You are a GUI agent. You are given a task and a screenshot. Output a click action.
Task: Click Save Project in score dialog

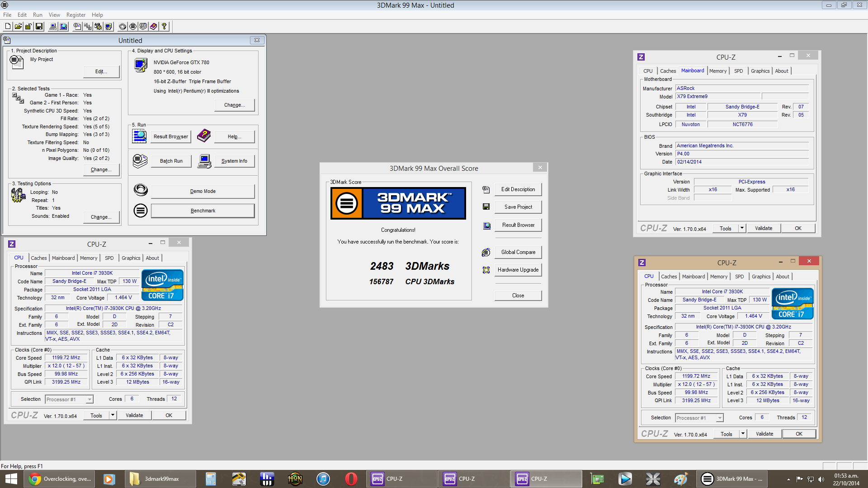tap(518, 207)
